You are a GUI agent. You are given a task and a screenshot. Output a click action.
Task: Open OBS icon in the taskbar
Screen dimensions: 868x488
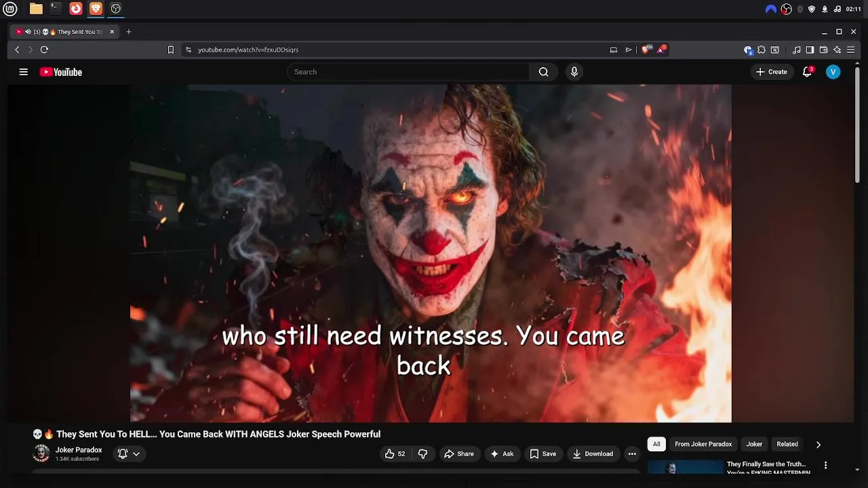116,9
